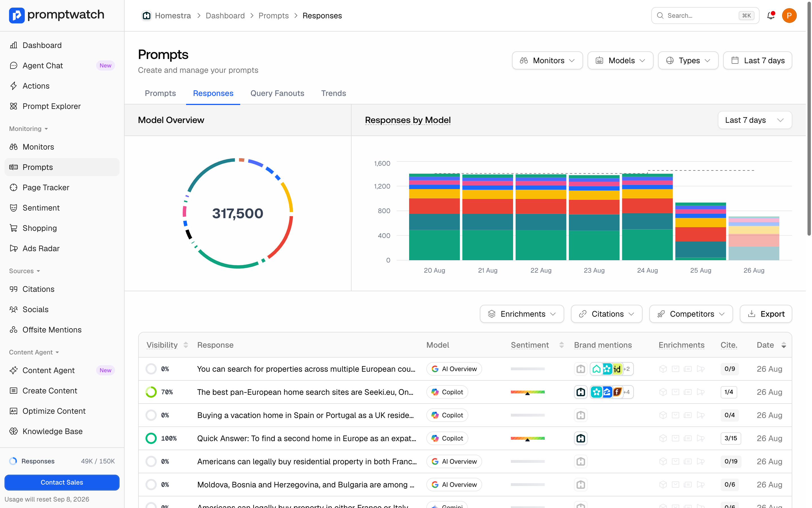Open Dashboard from sidebar
The width and height of the screenshot is (812, 508).
pyautogui.click(x=62, y=45)
